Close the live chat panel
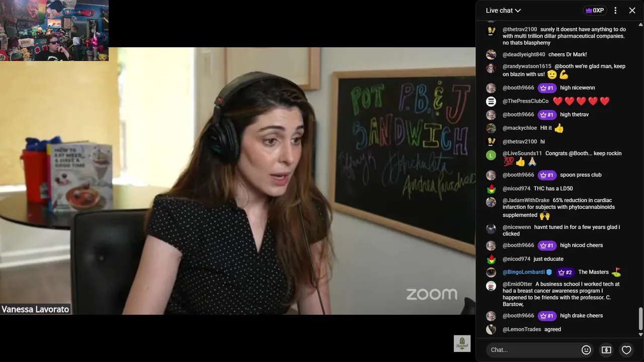The height and width of the screenshot is (362, 644). (632, 11)
